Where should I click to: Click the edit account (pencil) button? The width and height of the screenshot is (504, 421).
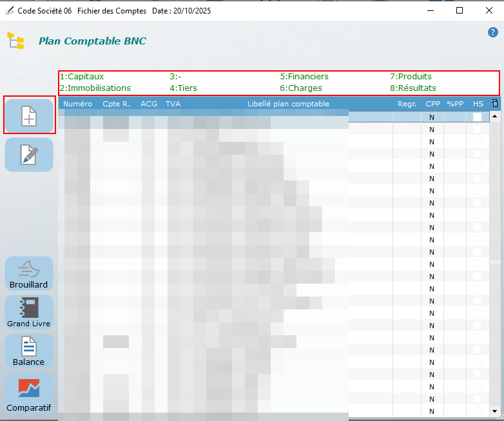[x=29, y=155]
